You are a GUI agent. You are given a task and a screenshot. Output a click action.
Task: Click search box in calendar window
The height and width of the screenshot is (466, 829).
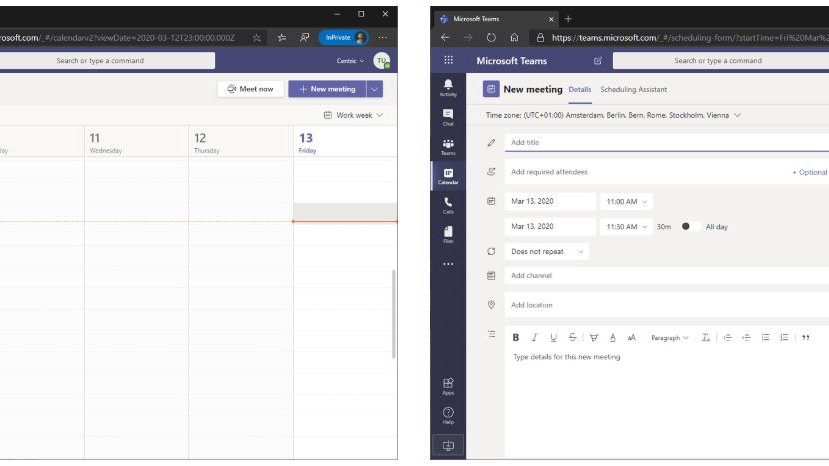(107, 61)
